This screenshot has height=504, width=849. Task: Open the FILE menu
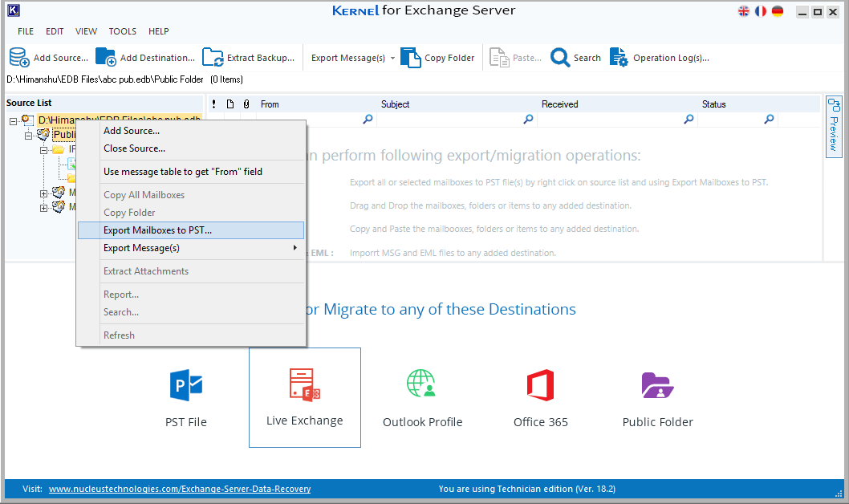(26, 31)
